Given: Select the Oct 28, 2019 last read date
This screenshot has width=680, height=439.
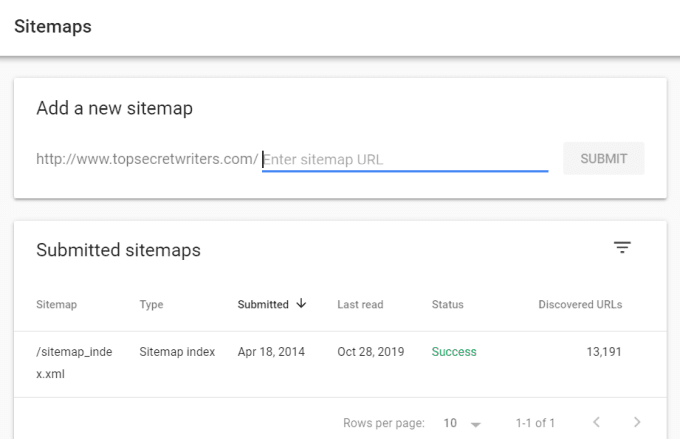Looking at the screenshot, I should [372, 352].
